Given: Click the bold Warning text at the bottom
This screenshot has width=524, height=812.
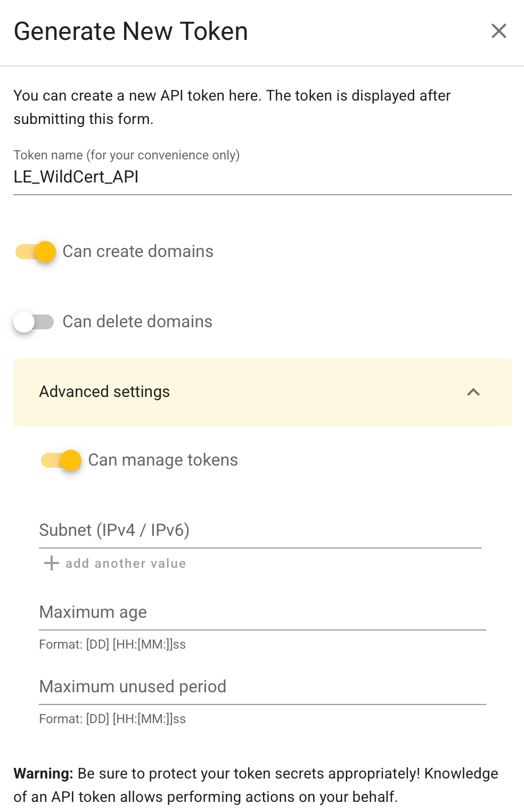Looking at the screenshot, I should click(43, 774).
